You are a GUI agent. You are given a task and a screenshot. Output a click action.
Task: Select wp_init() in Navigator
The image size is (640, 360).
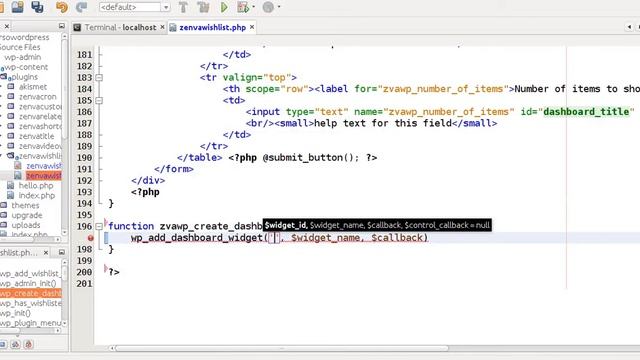tap(15, 313)
